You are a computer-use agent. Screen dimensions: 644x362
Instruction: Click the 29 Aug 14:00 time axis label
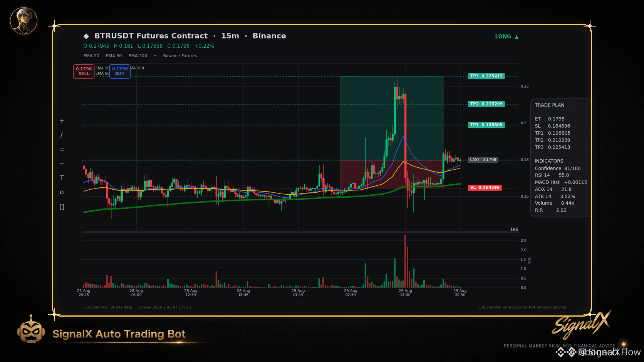tap(405, 293)
